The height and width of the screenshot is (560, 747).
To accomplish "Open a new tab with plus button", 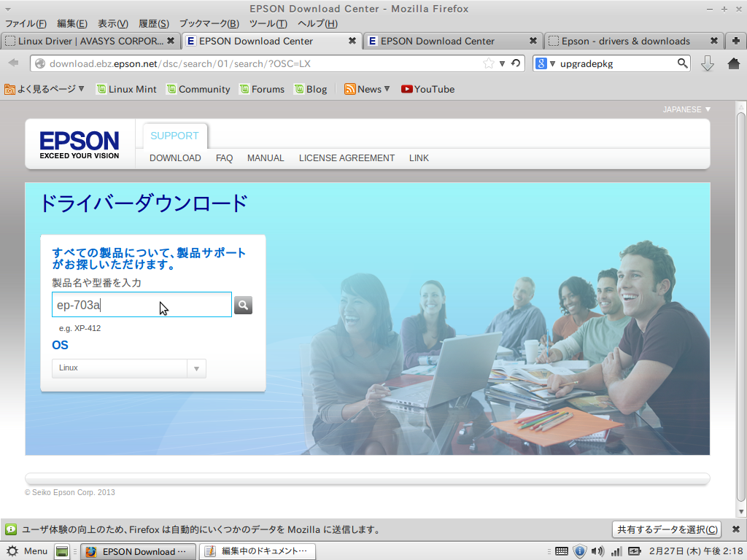I will (x=735, y=41).
